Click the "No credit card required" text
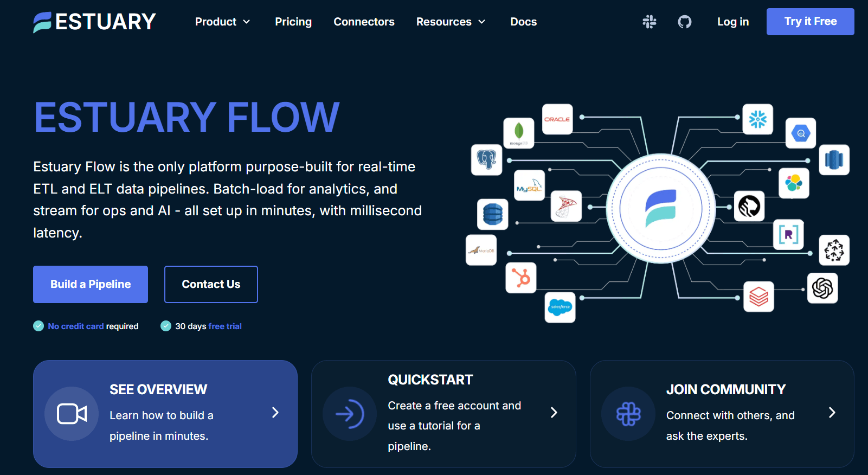Screen dimensions: 868x475 [x=93, y=326]
